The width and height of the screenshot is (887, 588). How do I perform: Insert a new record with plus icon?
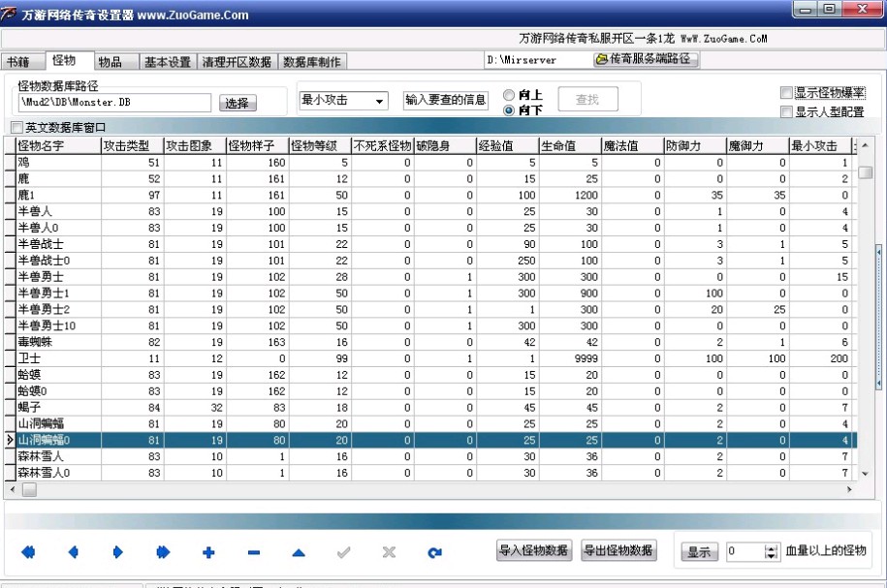tap(207, 552)
